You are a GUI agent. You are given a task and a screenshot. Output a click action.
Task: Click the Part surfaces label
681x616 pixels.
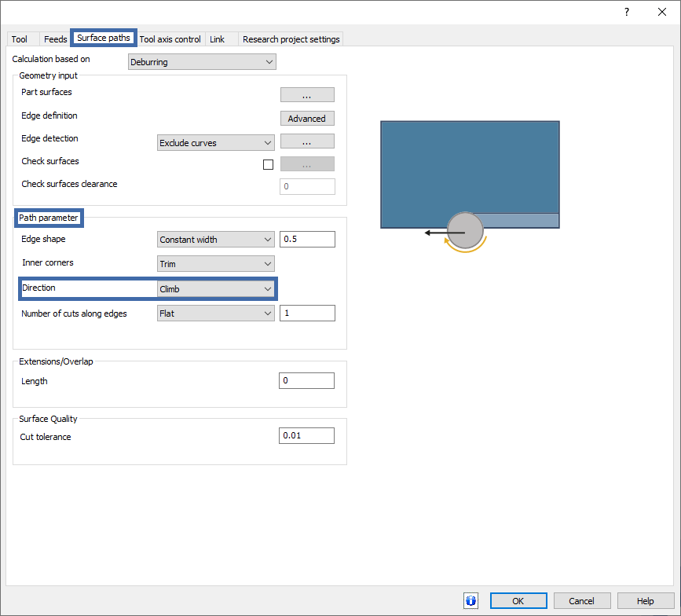pos(46,92)
